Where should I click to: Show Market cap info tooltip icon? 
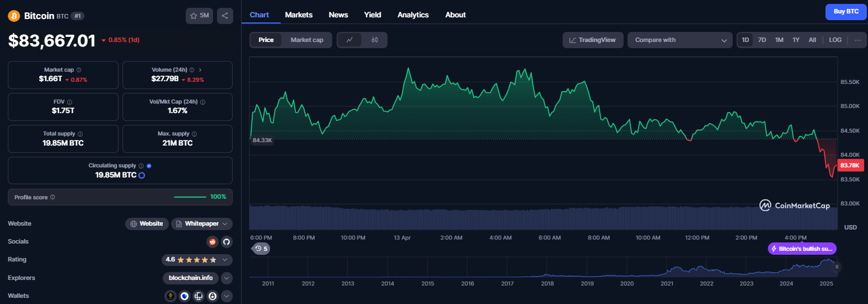tap(79, 70)
